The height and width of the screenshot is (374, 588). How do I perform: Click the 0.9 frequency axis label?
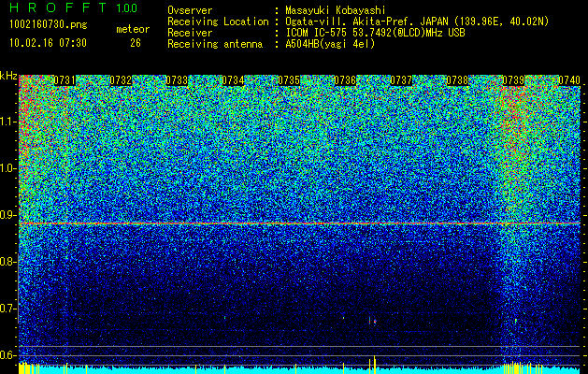(x=7, y=215)
